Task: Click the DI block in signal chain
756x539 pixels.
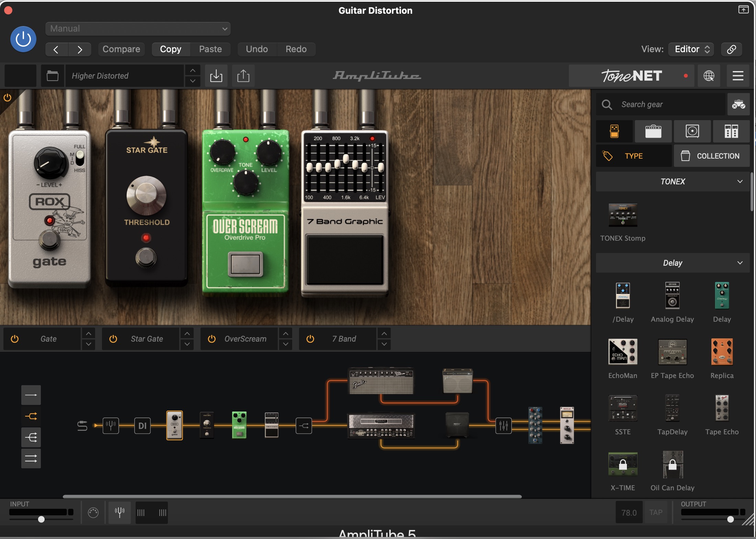Action: [x=142, y=426]
